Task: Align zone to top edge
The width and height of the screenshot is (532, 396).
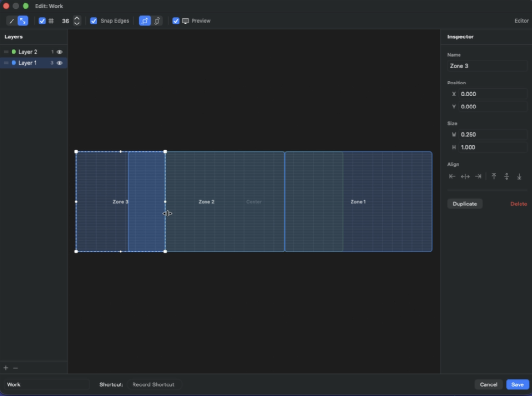Action: (494, 177)
